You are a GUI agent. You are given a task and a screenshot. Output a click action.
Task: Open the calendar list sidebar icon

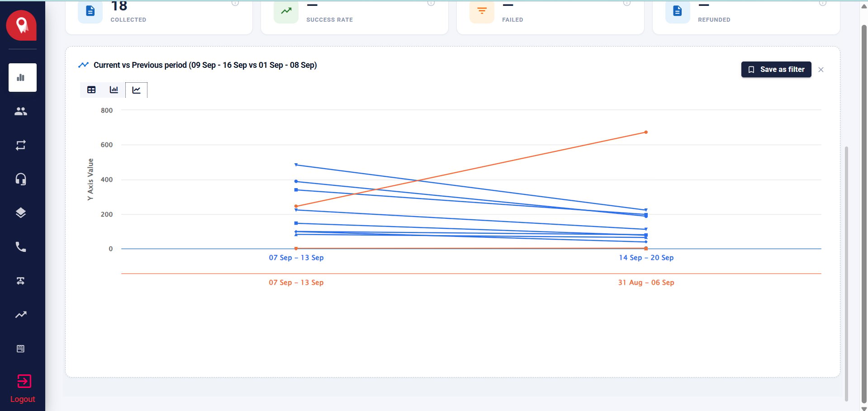[x=21, y=349]
